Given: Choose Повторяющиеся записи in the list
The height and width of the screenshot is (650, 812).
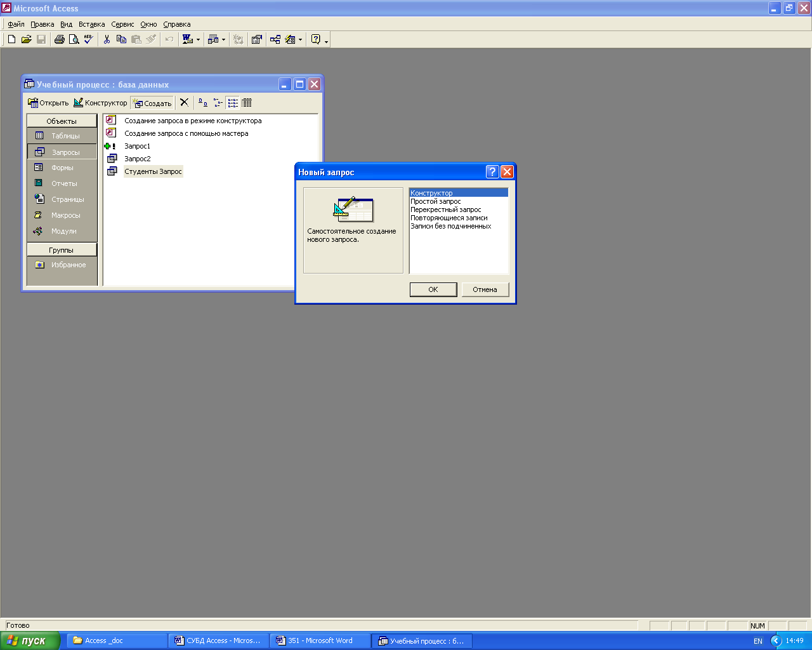Looking at the screenshot, I should (x=459, y=218).
